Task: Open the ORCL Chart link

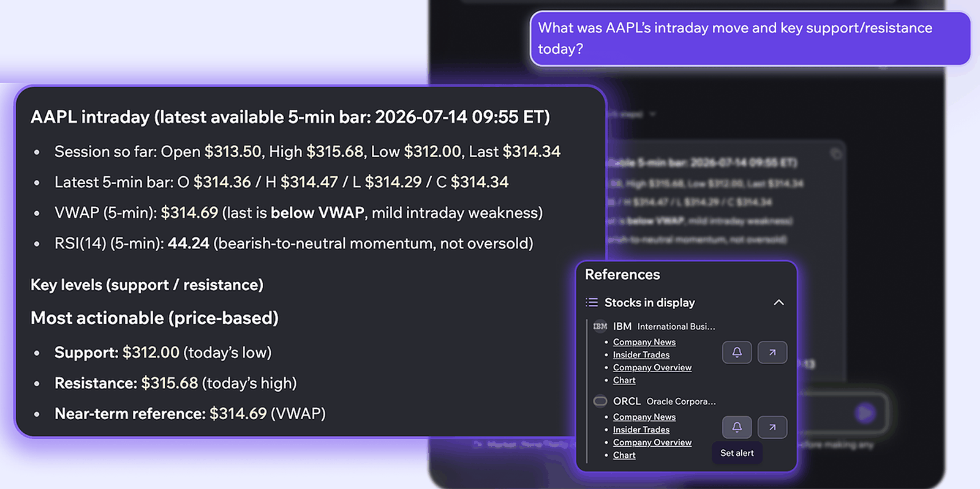Action: 624,455
